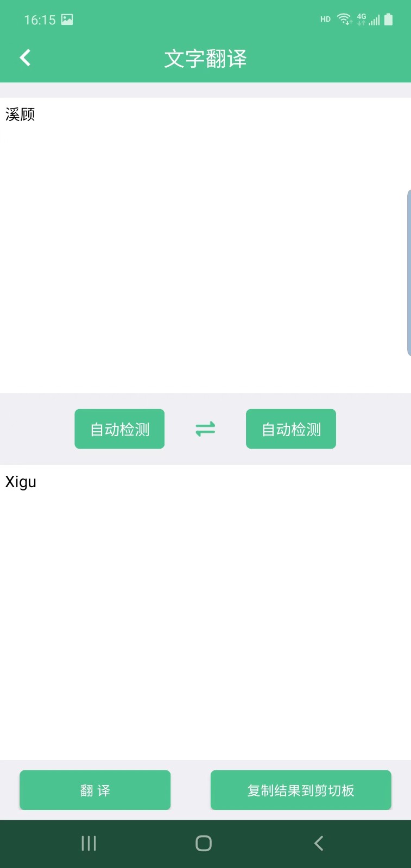The width and height of the screenshot is (411, 868).
Task: Tap the Wi-Fi status icon
Action: pyautogui.click(x=344, y=20)
